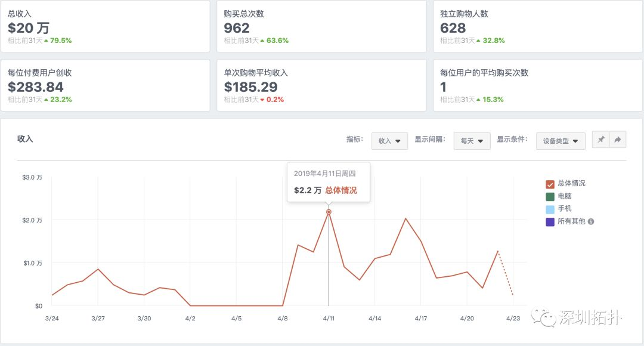The height and width of the screenshot is (346, 644).
Task: Click the highlighted 4/11 data point marker
Action: pyautogui.click(x=329, y=212)
